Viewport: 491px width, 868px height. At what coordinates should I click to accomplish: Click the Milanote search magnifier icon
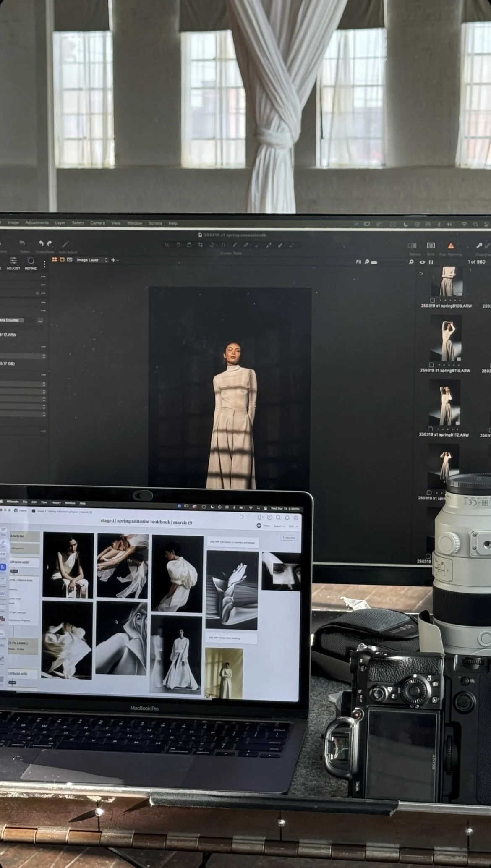pyautogui.click(x=278, y=518)
